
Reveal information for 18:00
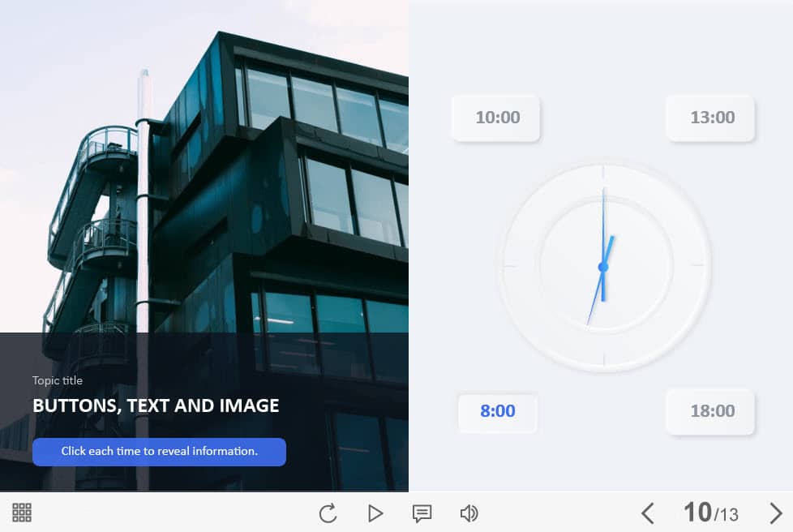coord(711,411)
